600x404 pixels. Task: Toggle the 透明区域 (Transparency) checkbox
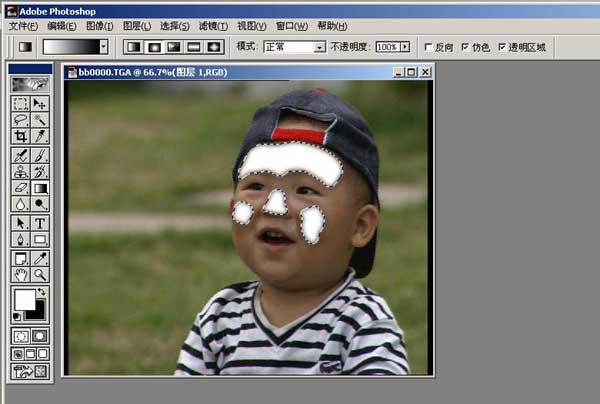point(502,47)
